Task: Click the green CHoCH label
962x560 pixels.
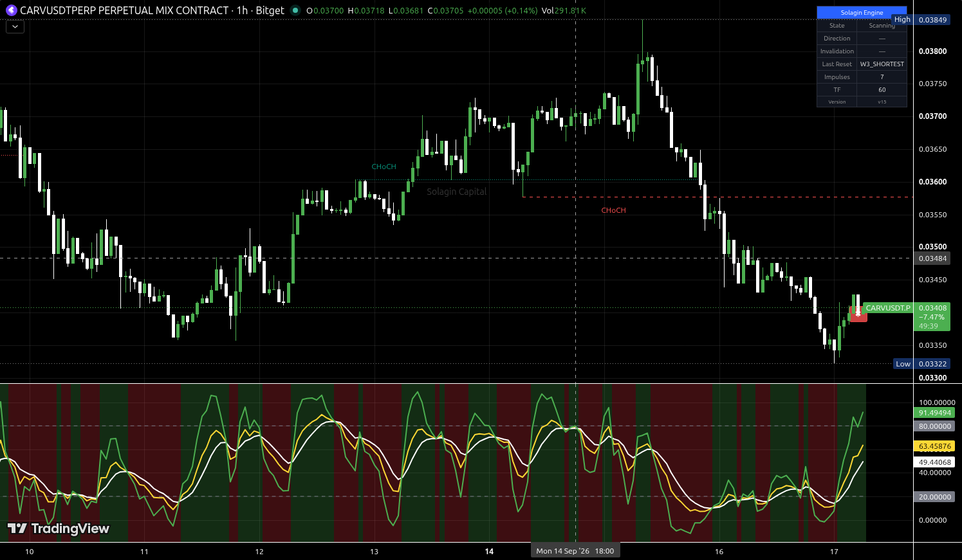Action: 384,167
